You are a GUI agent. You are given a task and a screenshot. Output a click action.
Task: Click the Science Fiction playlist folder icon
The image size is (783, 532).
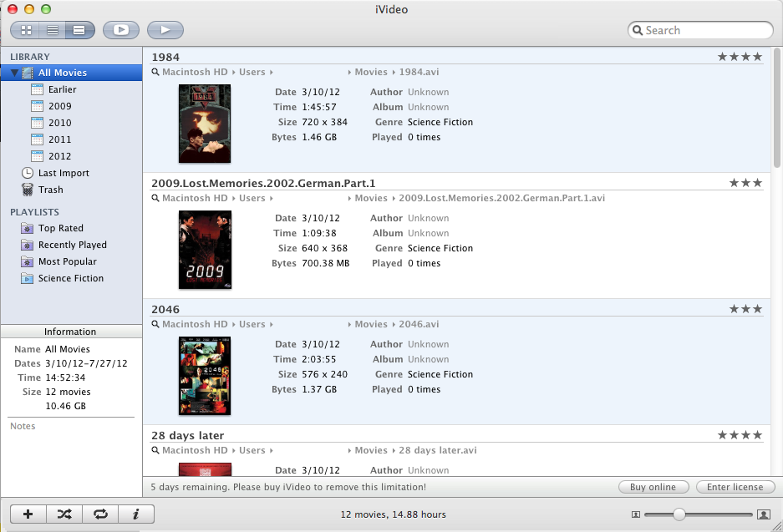(27, 278)
